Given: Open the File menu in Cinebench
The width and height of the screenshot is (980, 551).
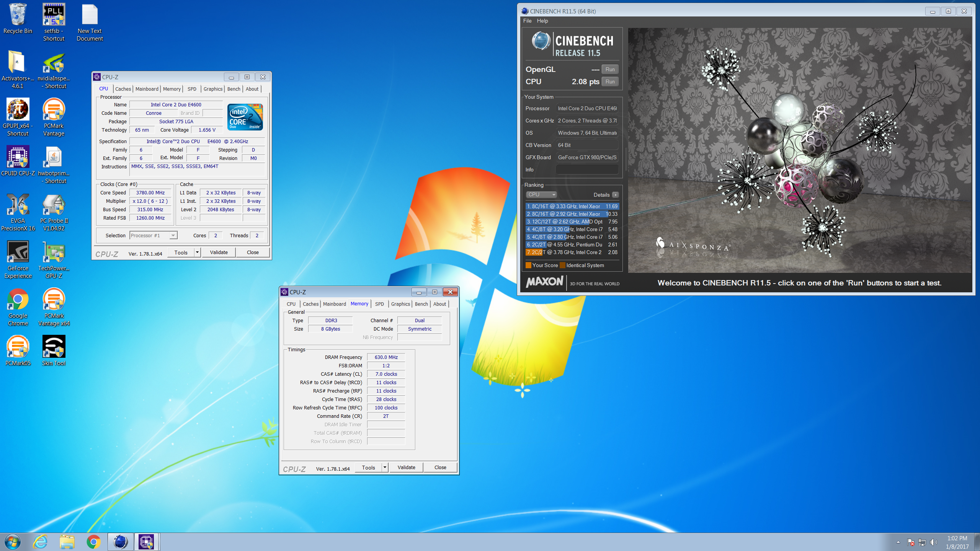Looking at the screenshot, I should click(527, 21).
